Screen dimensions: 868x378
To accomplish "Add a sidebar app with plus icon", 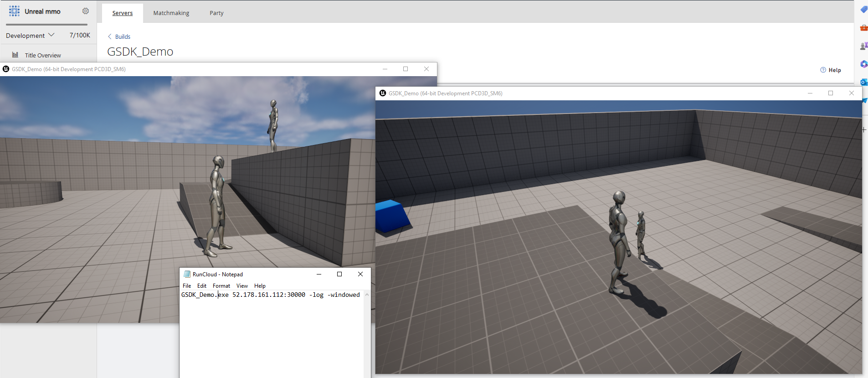I will (x=864, y=130).
